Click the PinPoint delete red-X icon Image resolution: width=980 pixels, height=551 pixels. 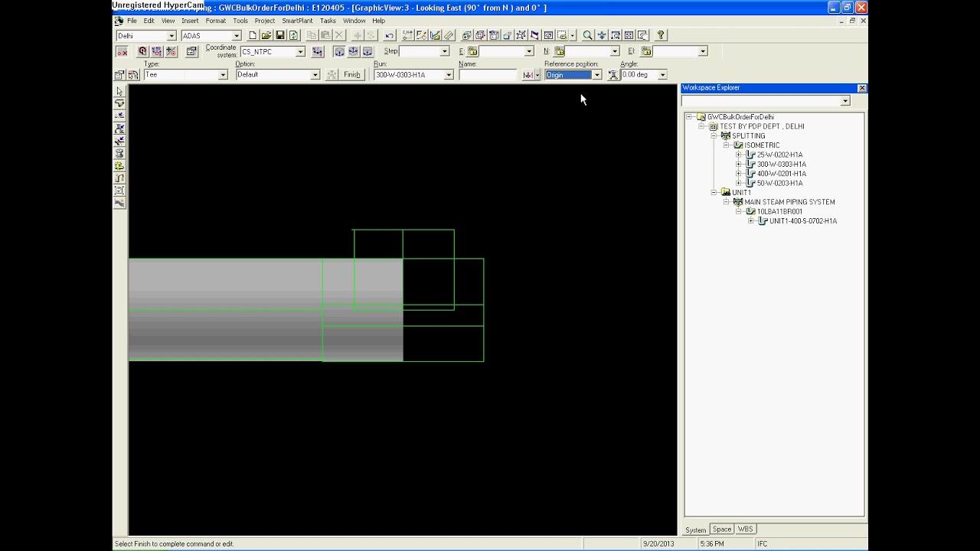tap(122, 51)
